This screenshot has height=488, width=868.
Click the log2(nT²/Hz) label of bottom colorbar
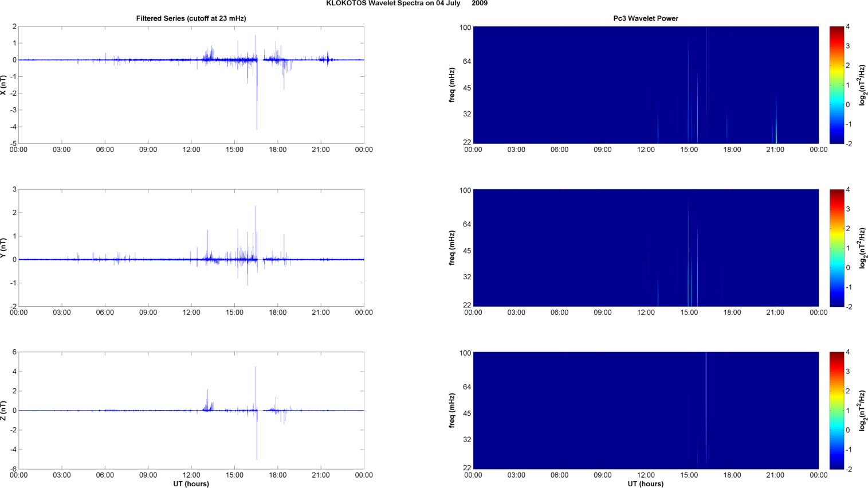(862, 411)
